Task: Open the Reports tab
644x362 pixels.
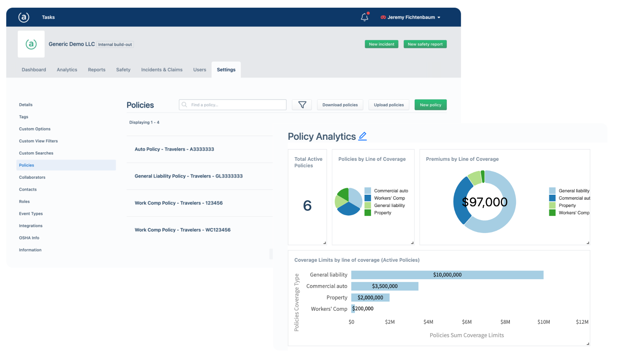Action: point(97,70)
